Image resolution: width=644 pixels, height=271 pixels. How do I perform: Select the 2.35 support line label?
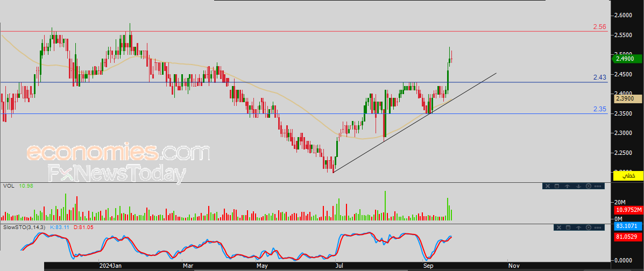point(600,109)
